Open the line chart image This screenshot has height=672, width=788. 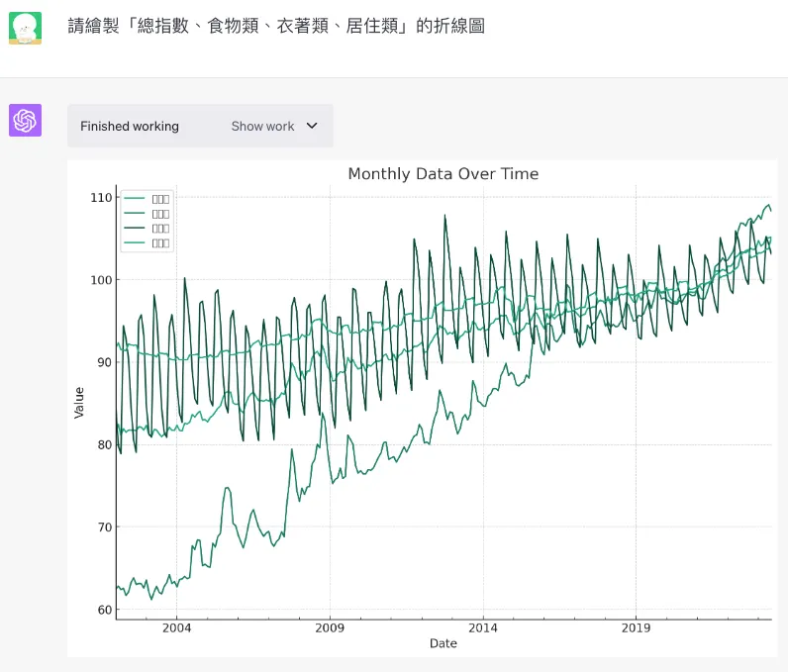(422, 409)
